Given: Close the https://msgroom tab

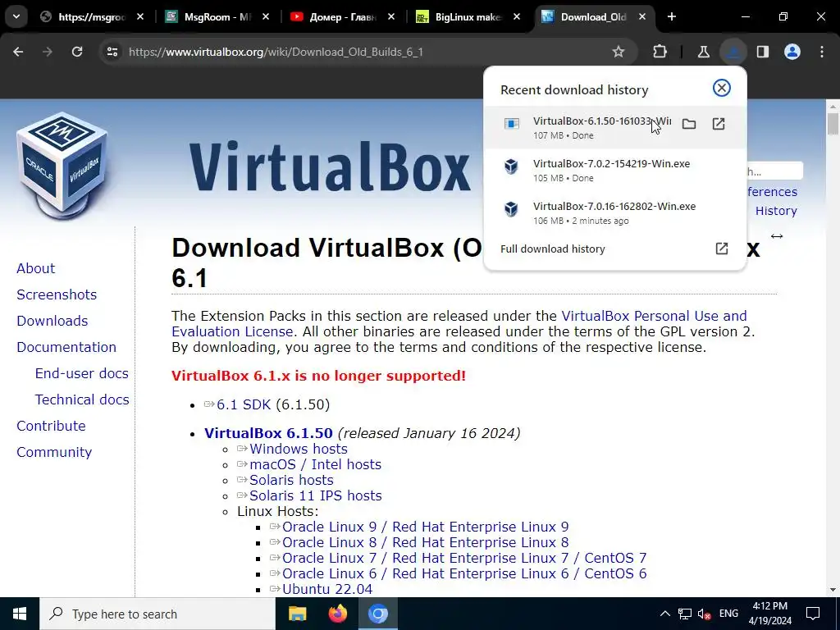Looking at the screenshot, I should (140, 17).
